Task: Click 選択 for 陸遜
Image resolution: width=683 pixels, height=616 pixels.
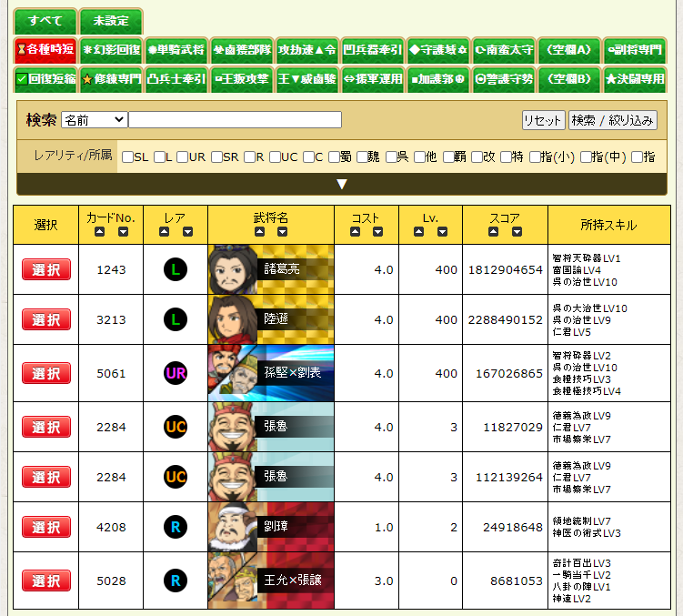Action: click(46, 319)
